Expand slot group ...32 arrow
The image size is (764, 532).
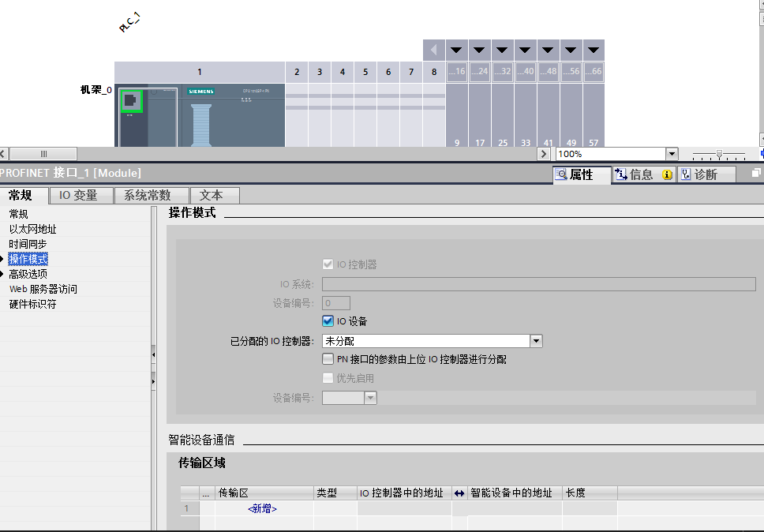coord(502,50)
